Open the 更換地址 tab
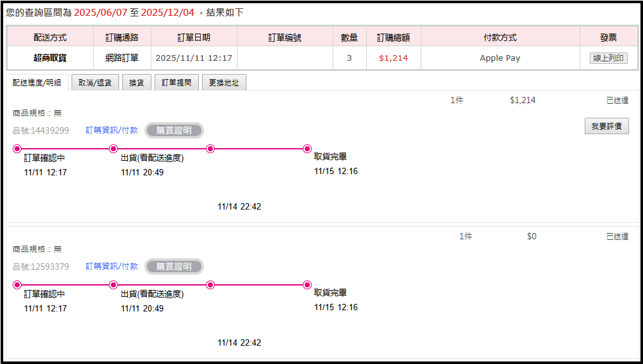Screen dimensions: 643x364 [224, 83]
